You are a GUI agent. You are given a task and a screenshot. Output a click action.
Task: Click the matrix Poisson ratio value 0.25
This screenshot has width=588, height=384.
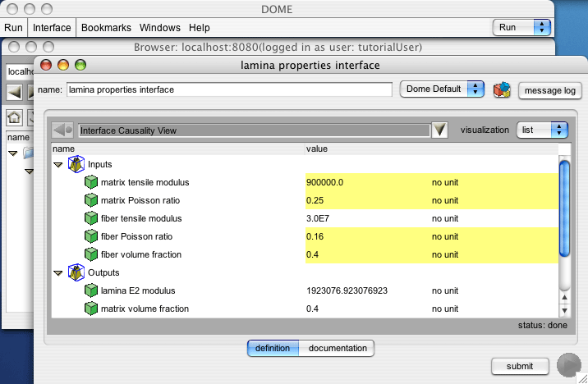[315, 200]
